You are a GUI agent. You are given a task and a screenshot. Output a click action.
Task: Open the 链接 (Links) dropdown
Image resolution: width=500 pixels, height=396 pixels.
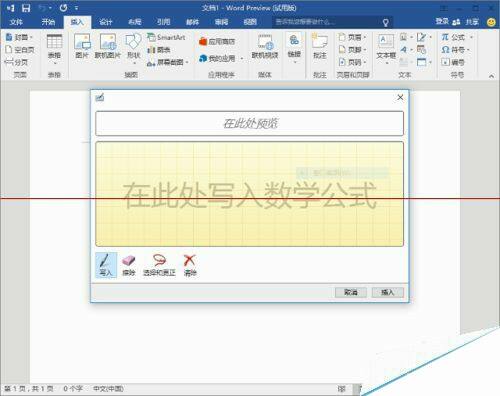(294, 48)
